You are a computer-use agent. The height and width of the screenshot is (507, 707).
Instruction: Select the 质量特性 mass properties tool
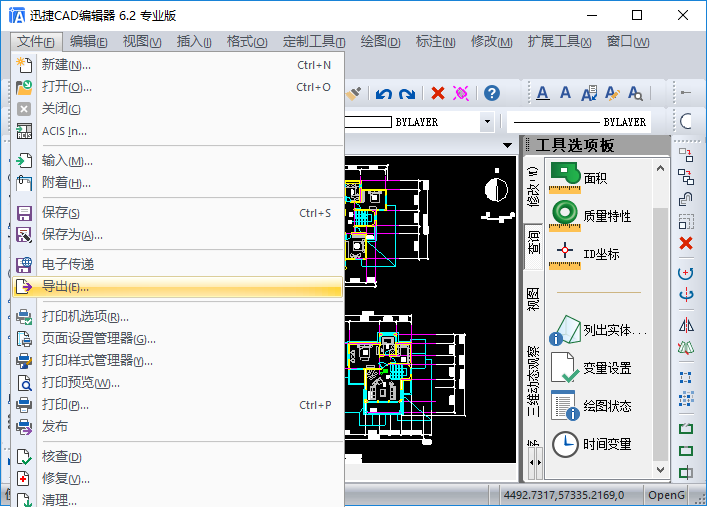tap(591, 216)
